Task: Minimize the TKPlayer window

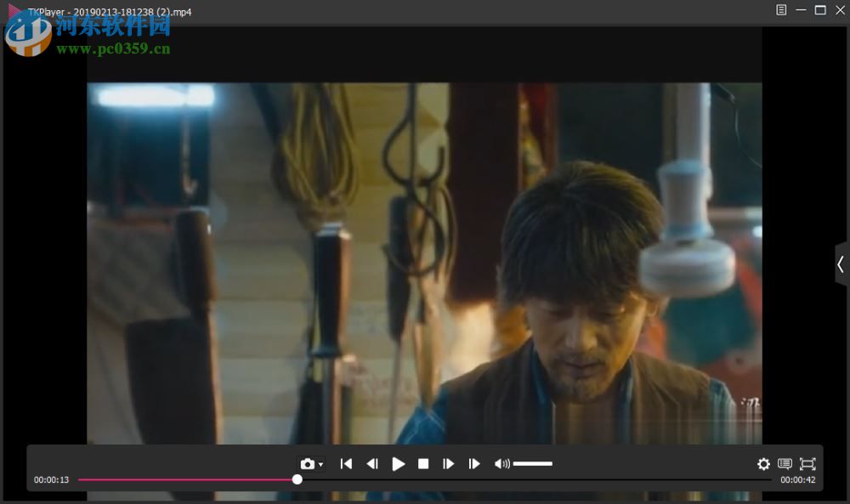Action: coord(801,9)
